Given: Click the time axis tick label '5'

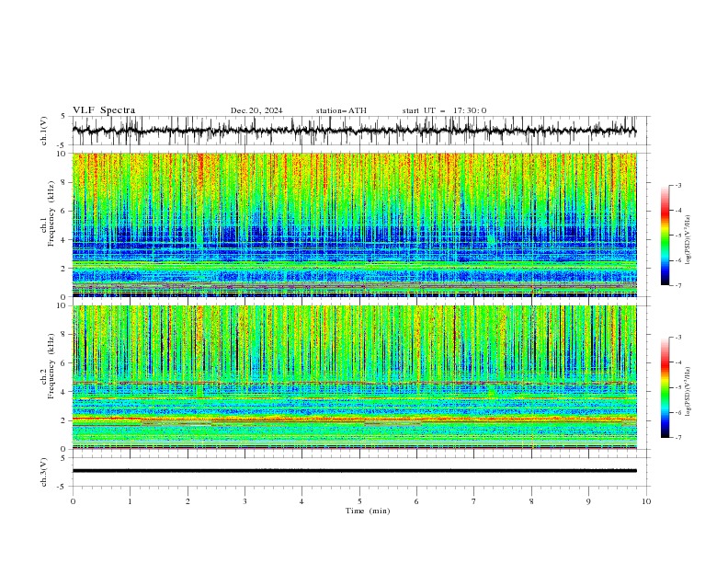Looking at the screenshot, I should (359, 501).
